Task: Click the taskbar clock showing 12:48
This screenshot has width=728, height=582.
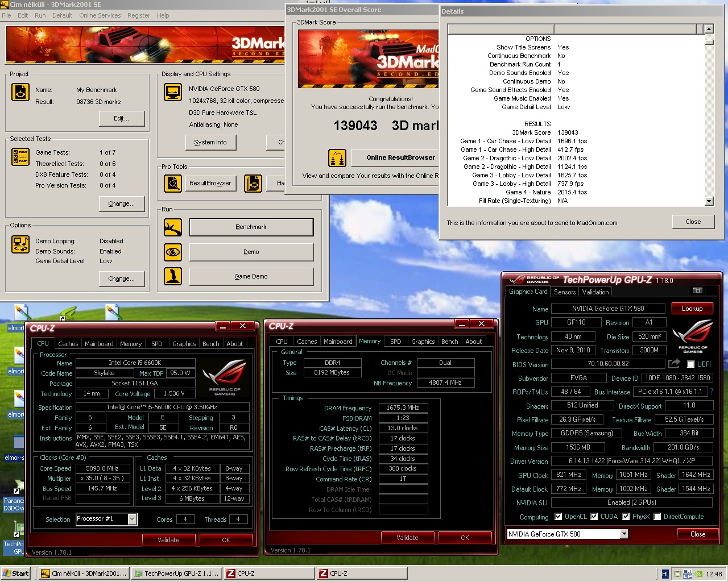Action: [x=714, y=574]
